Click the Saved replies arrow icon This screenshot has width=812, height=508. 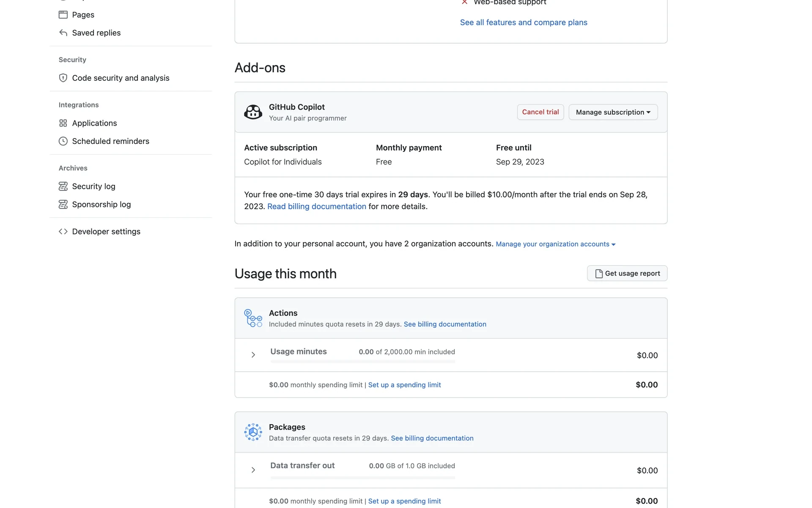tap(63, 33)
